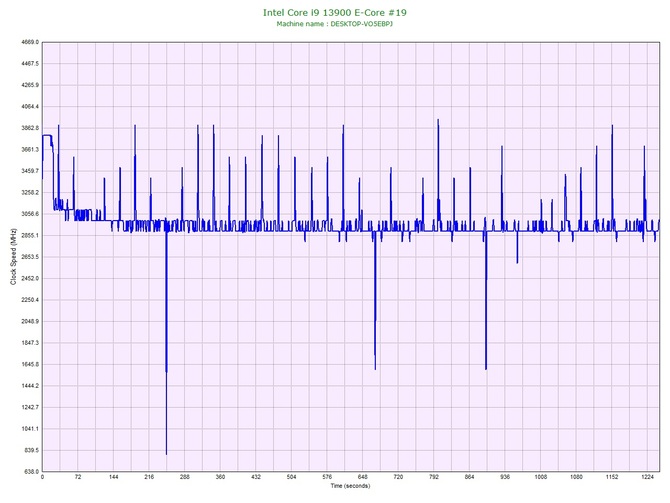Click the 2452.0 y-axis value
Image resolution: width=670 pixels, height=503 pixels.
30,278
